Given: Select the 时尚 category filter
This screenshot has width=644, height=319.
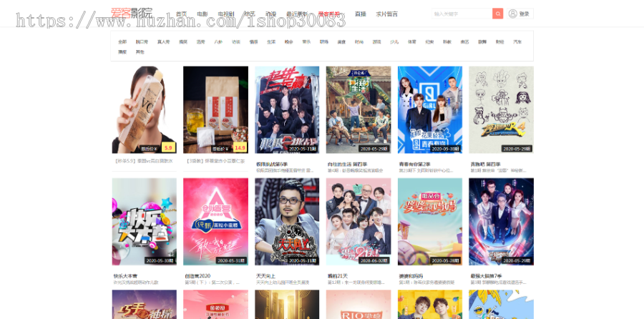Looking at the screenshot, I should [359, 42].
